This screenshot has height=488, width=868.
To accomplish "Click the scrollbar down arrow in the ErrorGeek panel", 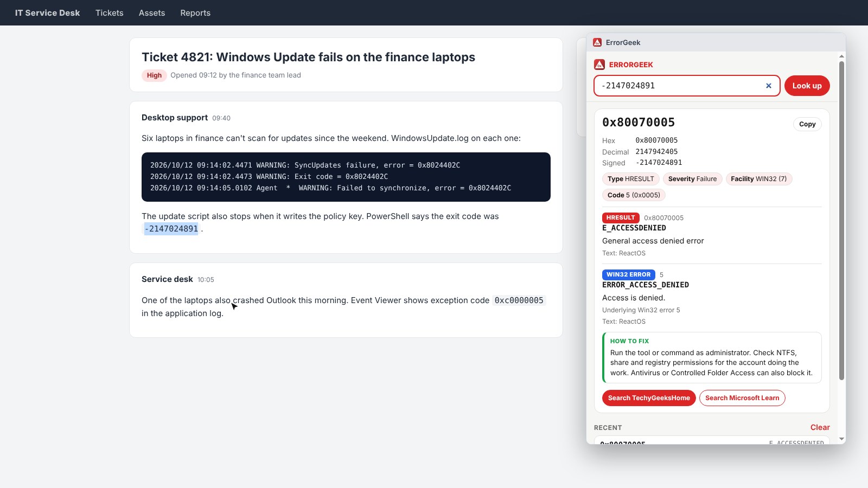I will pos(841,439).
